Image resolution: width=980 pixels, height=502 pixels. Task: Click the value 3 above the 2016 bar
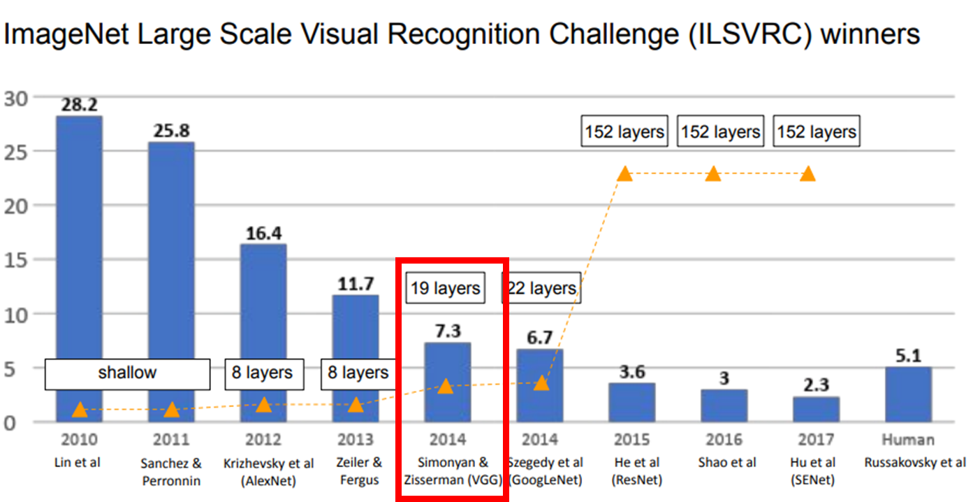[x=724, y=378]
